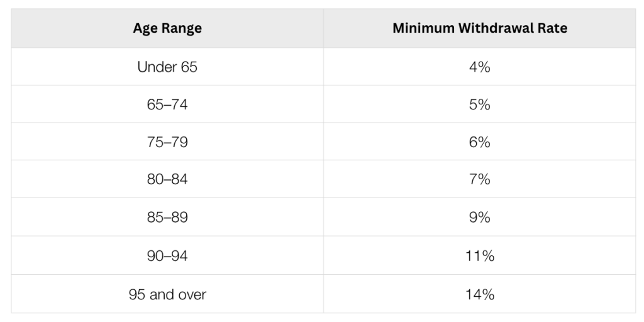Select the 5% rate value
The image size is (644, 322).
point(479,104)
